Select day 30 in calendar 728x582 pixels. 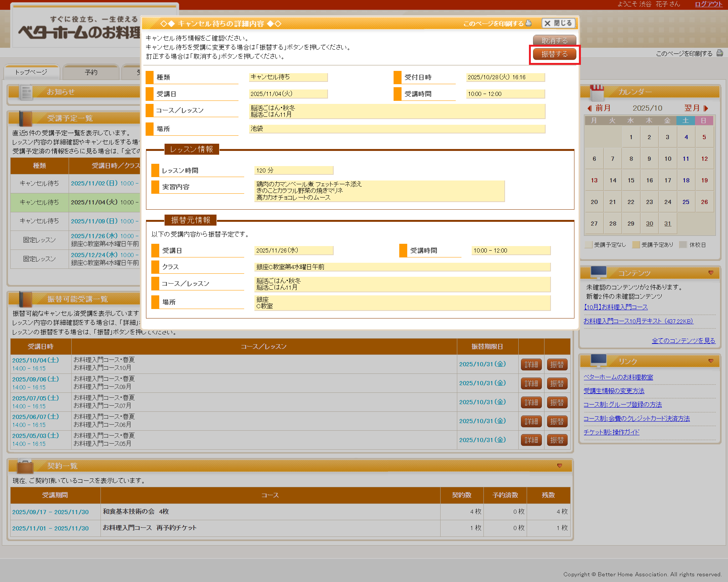(x=649, y=224)
